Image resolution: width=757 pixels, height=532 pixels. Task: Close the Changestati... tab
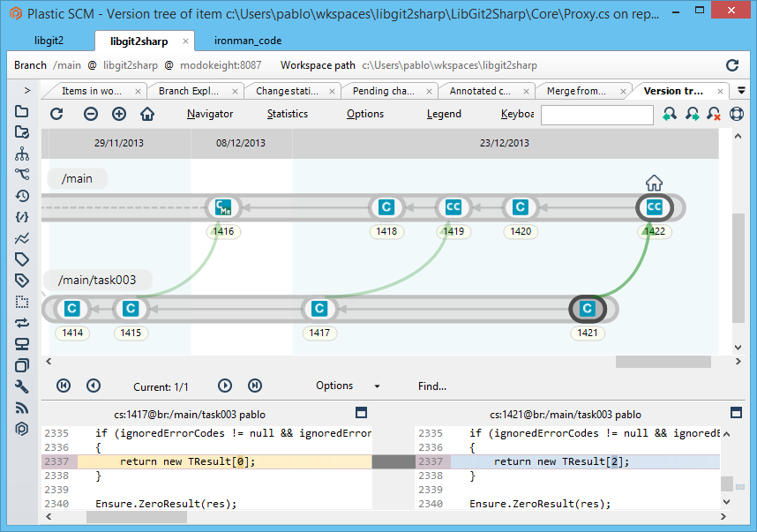[x=332, y=91]
